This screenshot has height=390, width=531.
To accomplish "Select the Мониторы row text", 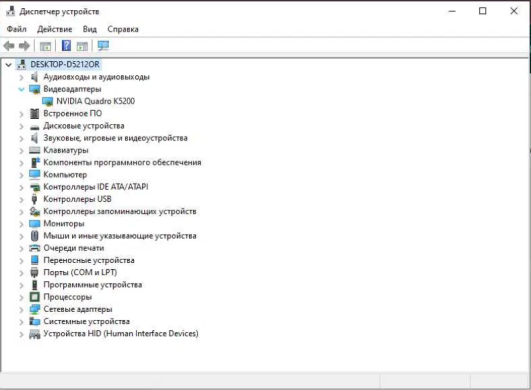I will coord(64,223).
